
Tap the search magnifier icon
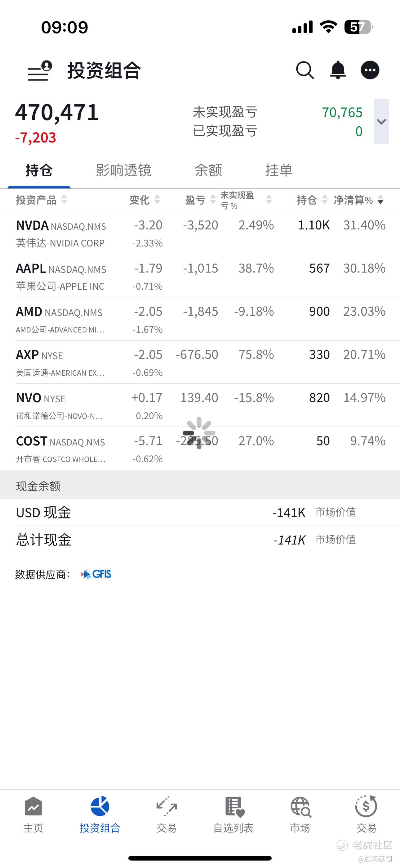tap(305, 70)
